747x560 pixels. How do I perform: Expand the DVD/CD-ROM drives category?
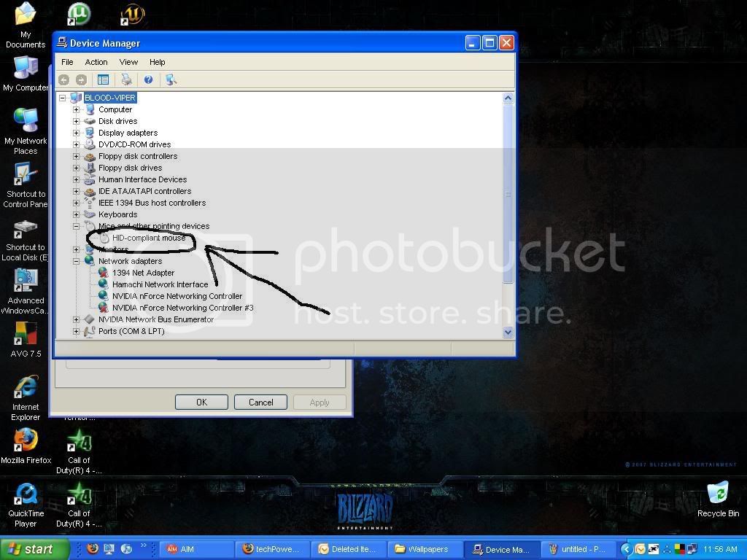click(x=76, y=145)
